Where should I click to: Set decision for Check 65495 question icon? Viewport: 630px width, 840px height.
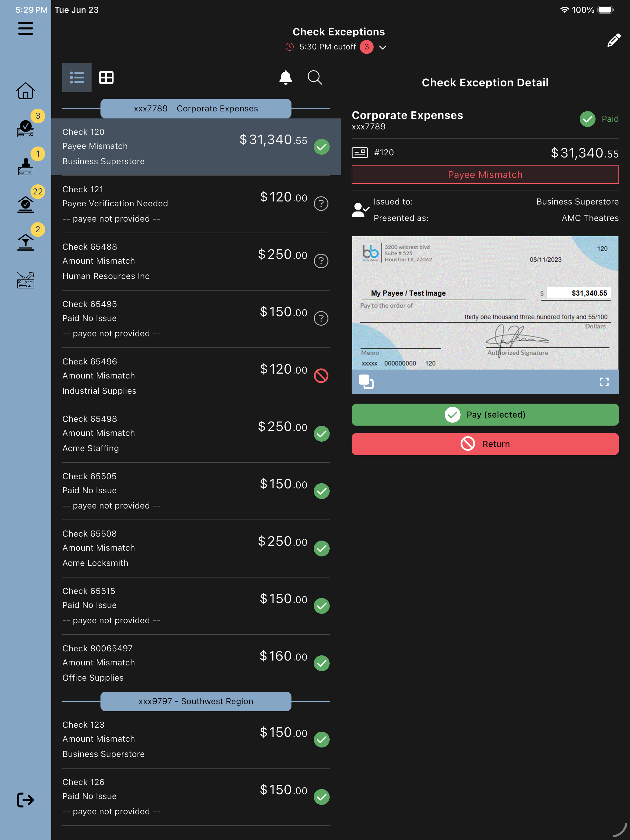pyautogui.click(x=321, y=318)
